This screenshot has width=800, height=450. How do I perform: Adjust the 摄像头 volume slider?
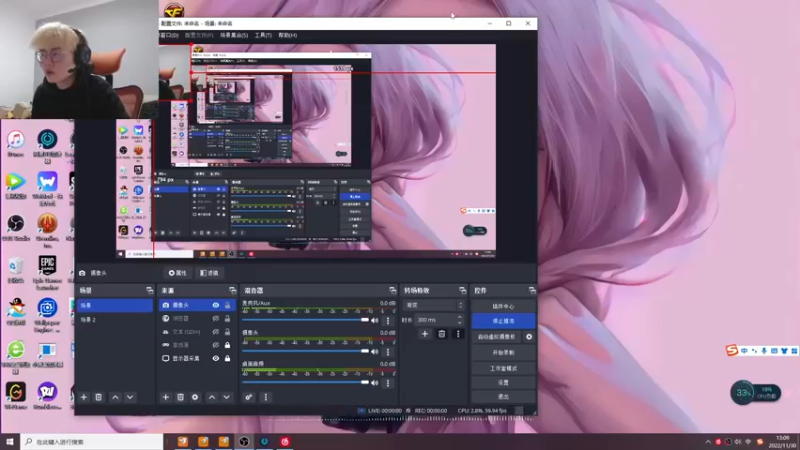tap(305, 351)
